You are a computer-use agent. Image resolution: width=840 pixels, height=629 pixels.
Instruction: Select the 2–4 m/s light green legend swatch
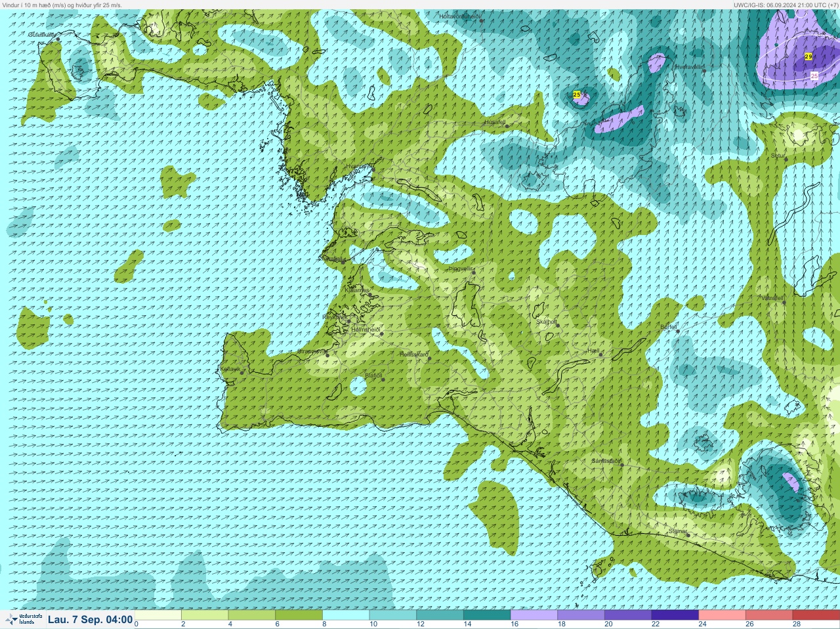pos(205,615)
